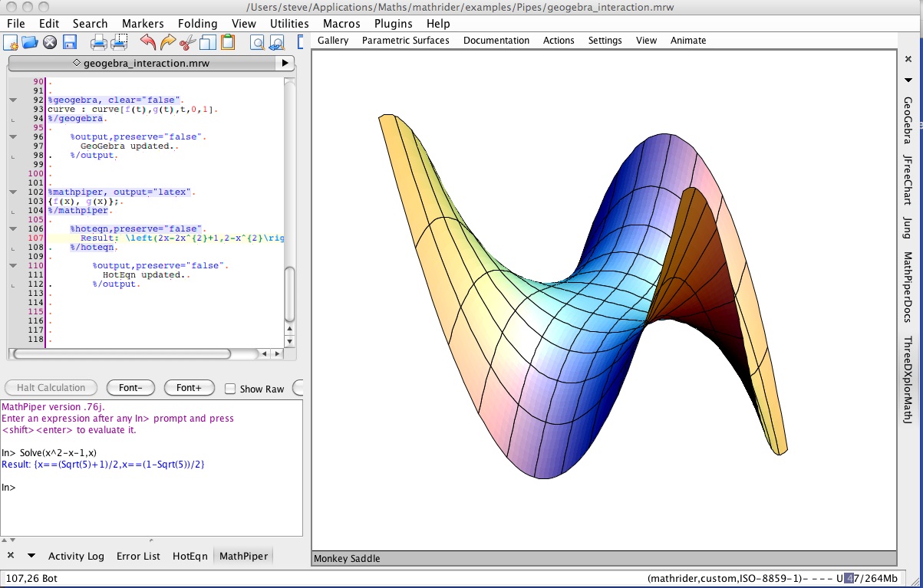Viewport: 923px width, 588px height.
Task: Open the bottom dock dropdown arrow menu
Action: click(31, 556)
